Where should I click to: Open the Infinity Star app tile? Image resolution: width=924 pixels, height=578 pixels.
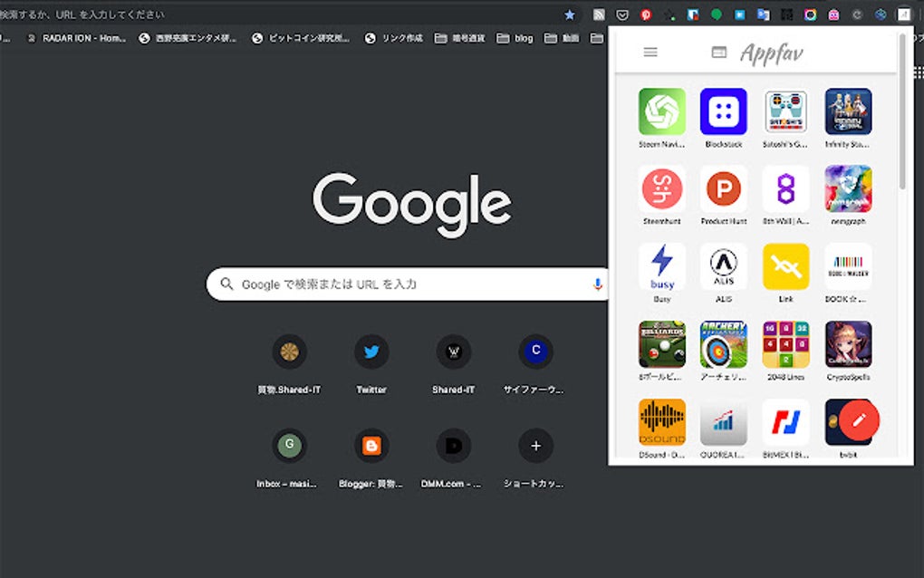(848, 112)
